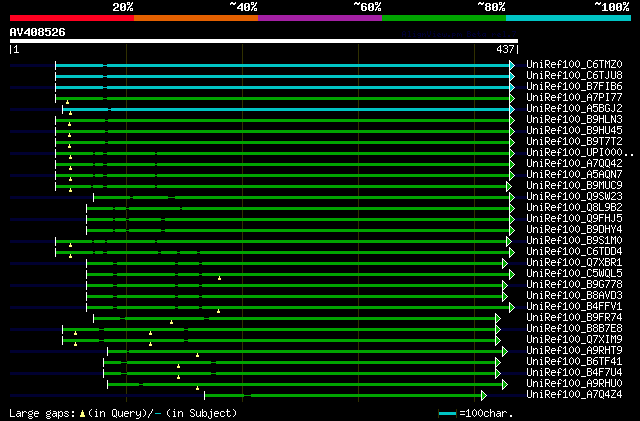
Task: Select the UniRef100_Q8L9B2 hit label
Action: coord(574,208)
